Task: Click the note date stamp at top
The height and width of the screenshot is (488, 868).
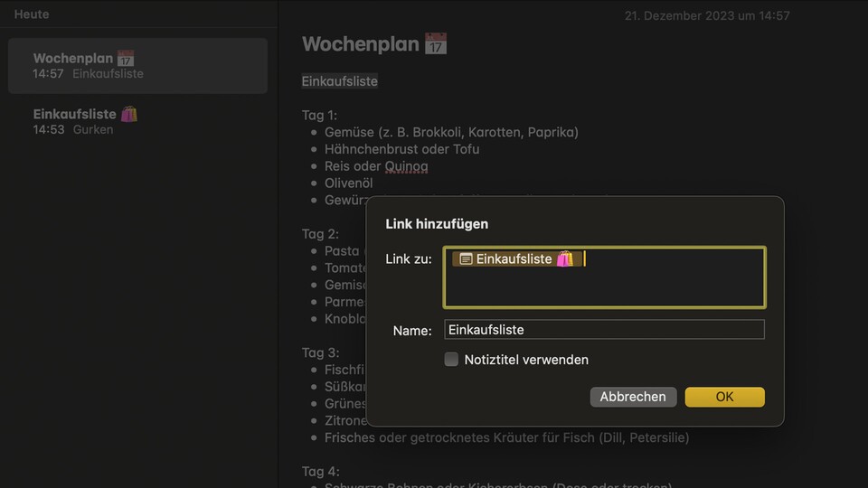Action: coord(707,15)
